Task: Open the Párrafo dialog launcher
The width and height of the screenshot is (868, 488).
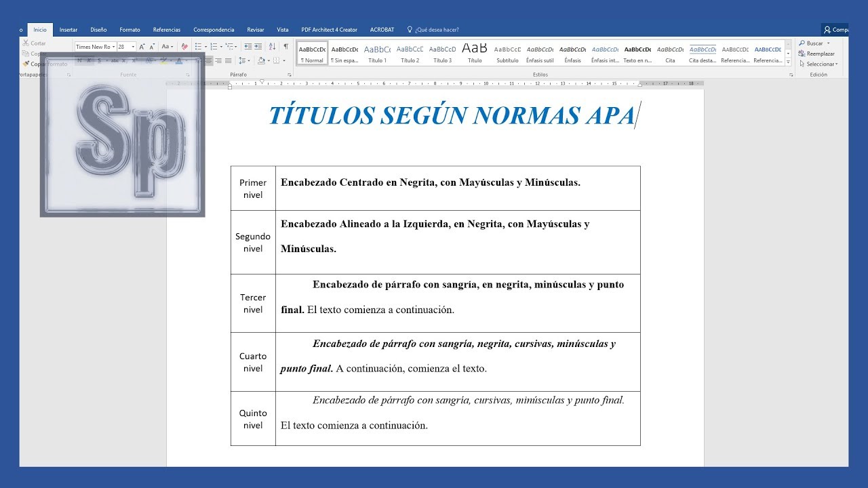Action: [x=290, y=75]
